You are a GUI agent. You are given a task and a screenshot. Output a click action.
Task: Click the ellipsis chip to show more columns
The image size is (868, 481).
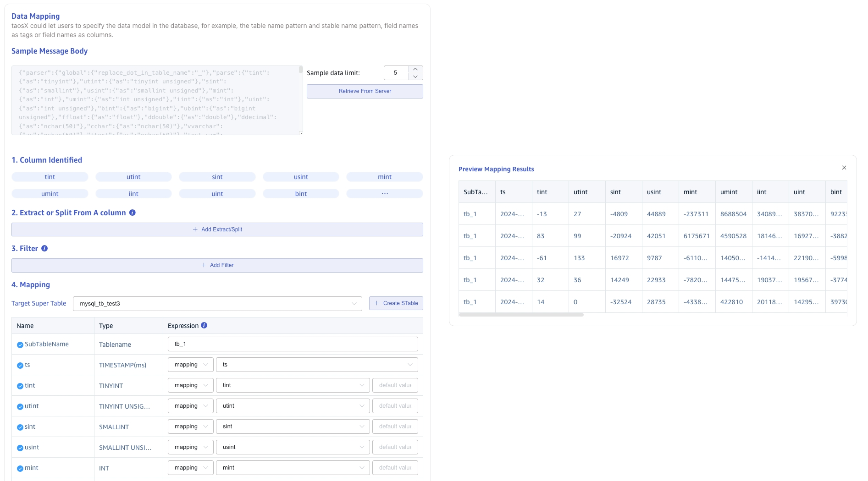(x=384, y=194)
